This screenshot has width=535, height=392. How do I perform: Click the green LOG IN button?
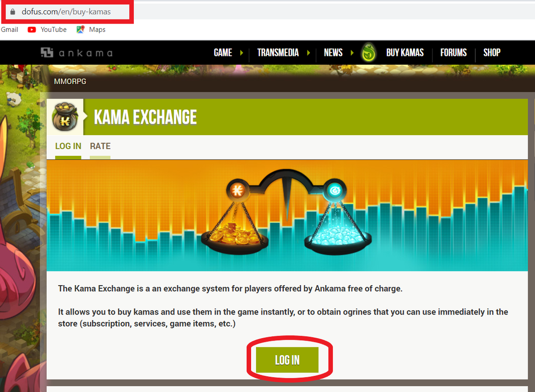click(287, 360)
